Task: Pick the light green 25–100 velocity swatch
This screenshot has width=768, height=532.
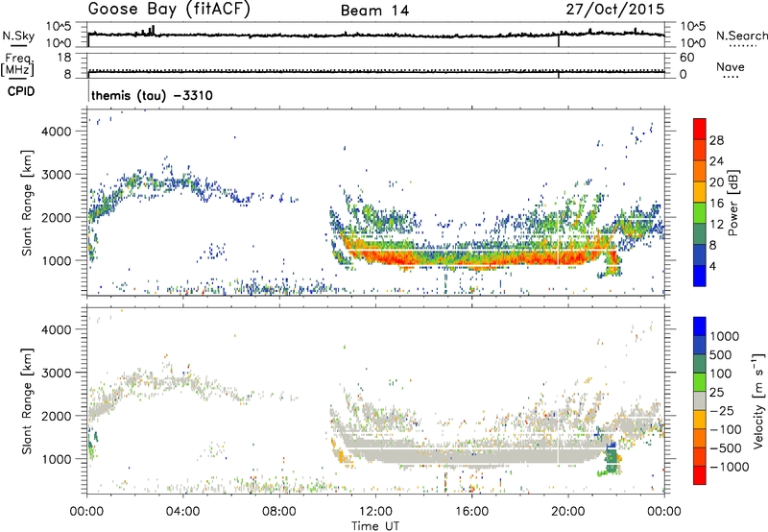Action: 700,382
